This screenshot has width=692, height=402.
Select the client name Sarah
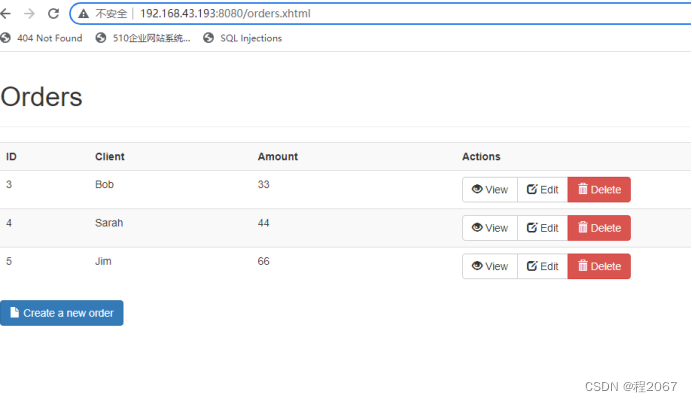[109, 223]
